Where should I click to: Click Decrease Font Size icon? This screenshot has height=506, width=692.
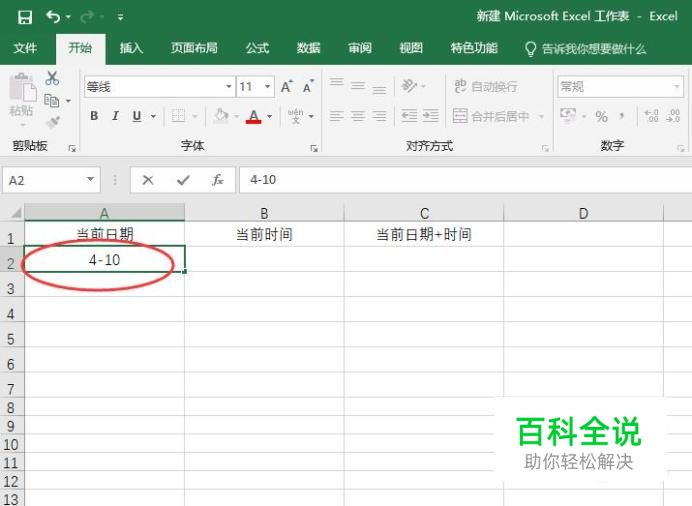pos(308,86)
